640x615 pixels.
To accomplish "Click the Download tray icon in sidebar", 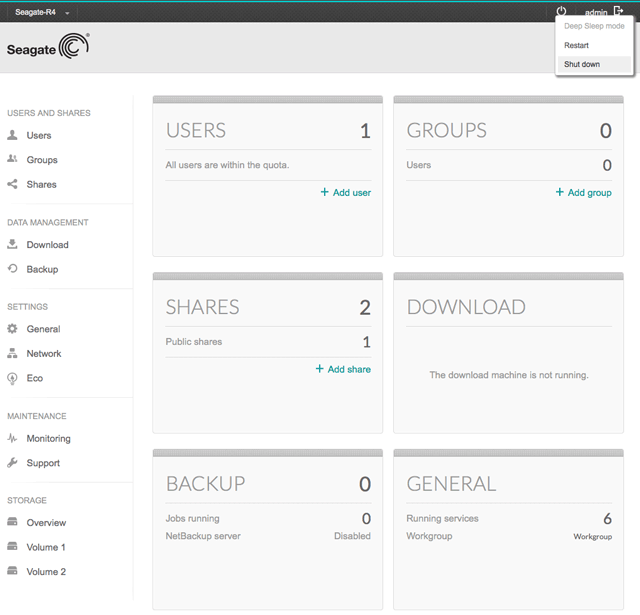I will [13, 245].
